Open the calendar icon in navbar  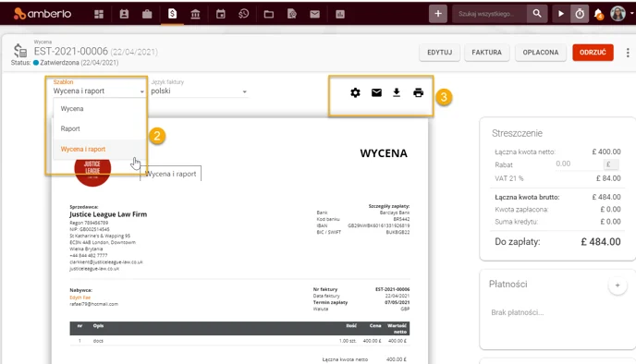(x=220, y=14)
